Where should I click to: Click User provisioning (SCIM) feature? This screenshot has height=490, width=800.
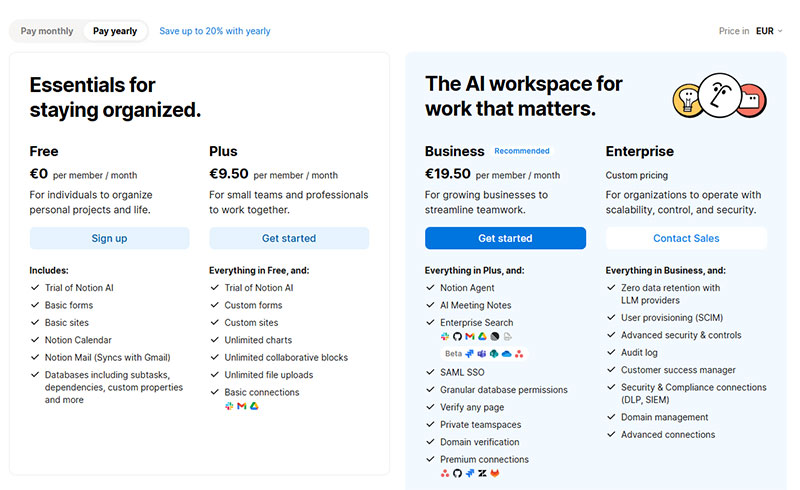pos(672,317)
